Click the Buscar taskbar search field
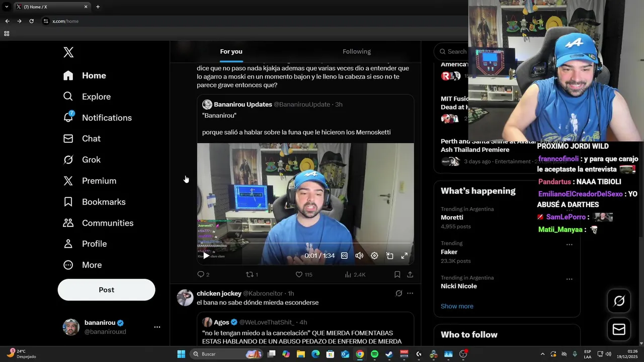Screen dimensions: 644x362 click(x=227, y=354)
